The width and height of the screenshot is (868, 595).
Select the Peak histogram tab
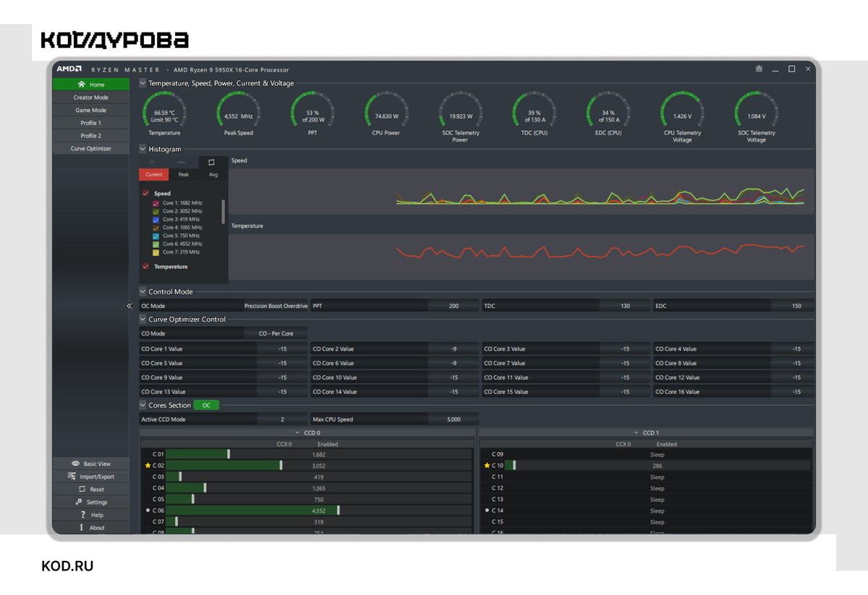(x=184, y=174)
